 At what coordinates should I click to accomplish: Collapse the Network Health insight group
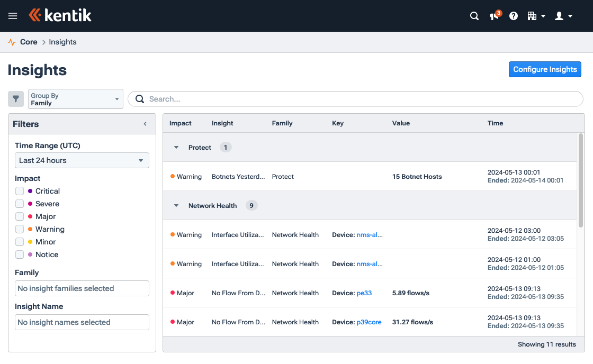click(176, 205)
